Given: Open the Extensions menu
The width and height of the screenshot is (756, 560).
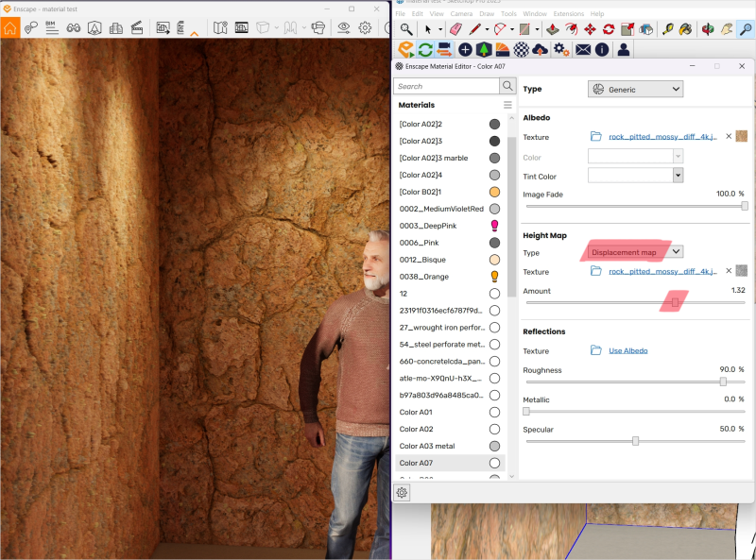Looking at the screenshot, I should pos(568,14).
